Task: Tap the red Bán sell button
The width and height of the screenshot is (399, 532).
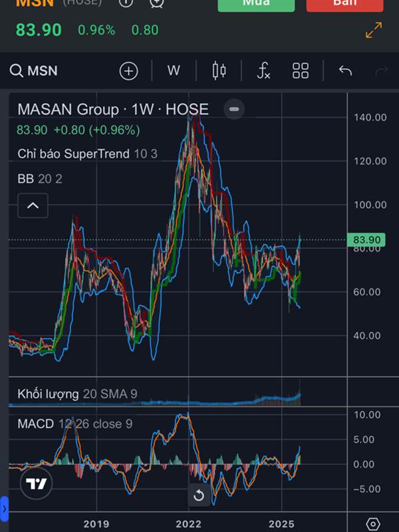Action: pos(344,5)
